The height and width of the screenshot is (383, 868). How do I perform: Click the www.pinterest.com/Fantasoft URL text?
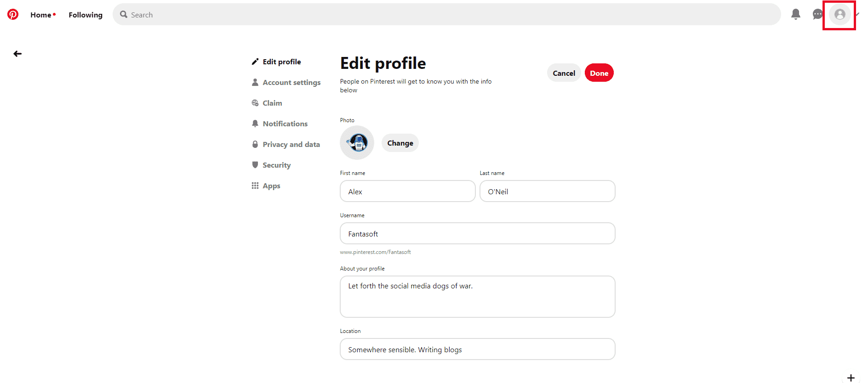[x=375, y=252]
